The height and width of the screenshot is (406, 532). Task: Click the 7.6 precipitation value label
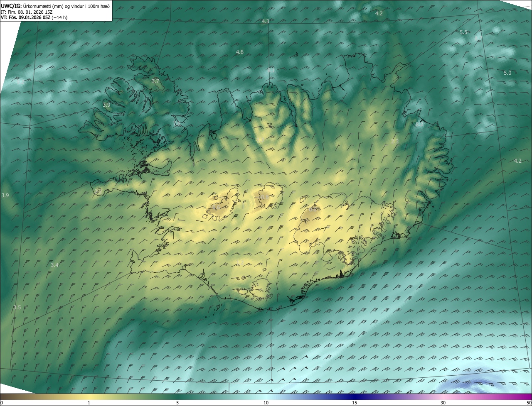click(x=177, y=124)
